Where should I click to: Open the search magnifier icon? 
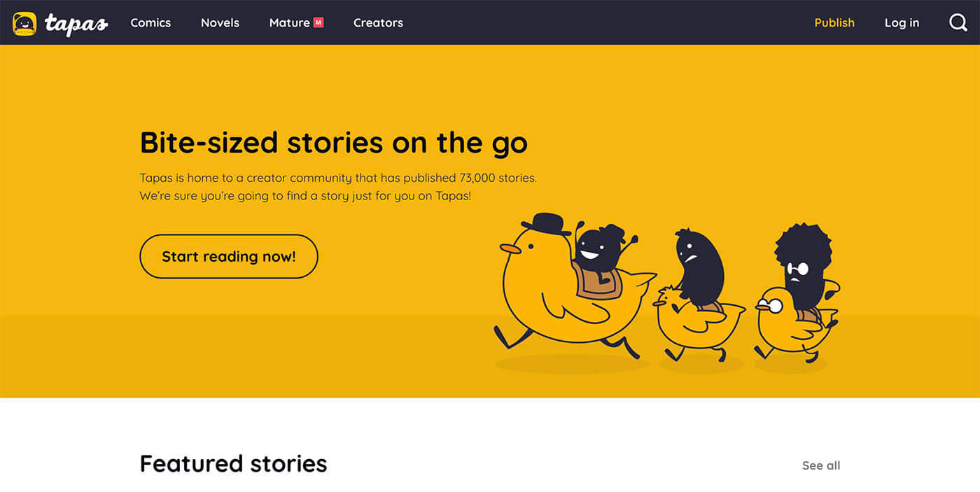coord(958,22)
